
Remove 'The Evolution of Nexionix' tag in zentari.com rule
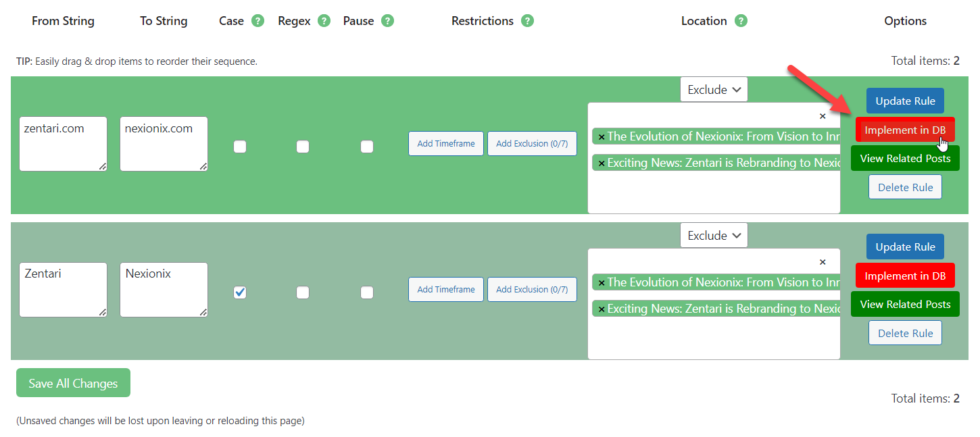click(602, 137)
